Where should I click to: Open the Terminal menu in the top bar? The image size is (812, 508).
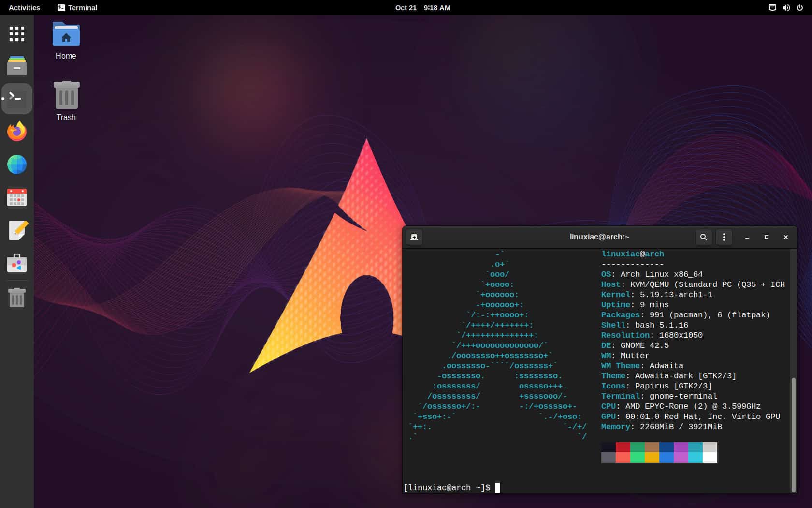[77, 7]
